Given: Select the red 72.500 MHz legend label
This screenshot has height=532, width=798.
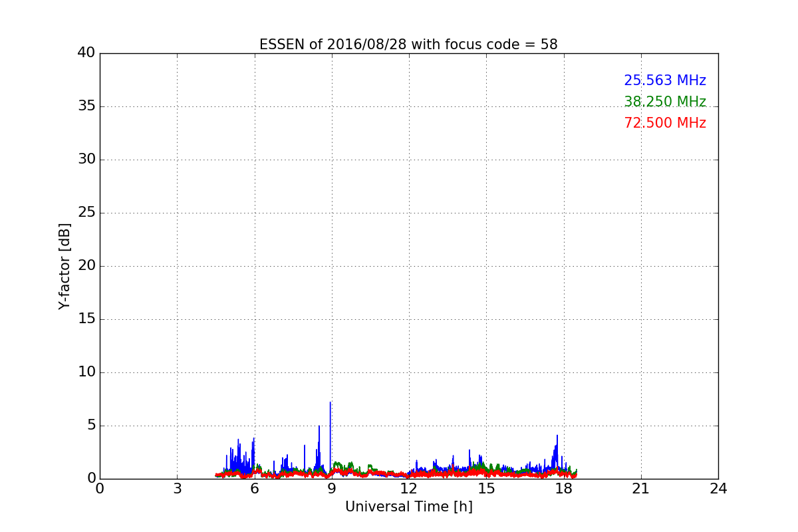Looking at the screenshot, I should tap(665, 123).
